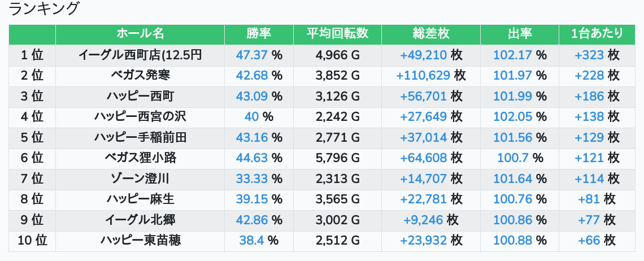644x261 pixels.
Task: Select the 総差枚 column header
Action: 431,34
